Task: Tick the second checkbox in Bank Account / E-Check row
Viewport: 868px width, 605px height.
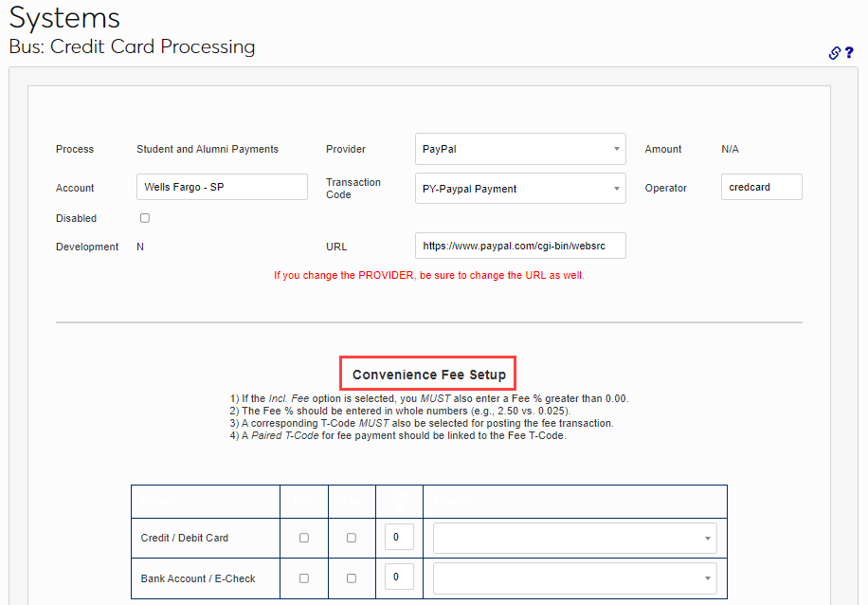Action: pyautogui.click(x=352, y=577)
